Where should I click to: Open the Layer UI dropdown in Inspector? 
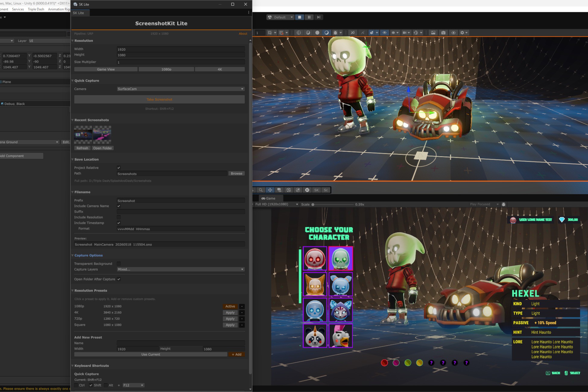(x=49, y=41)
